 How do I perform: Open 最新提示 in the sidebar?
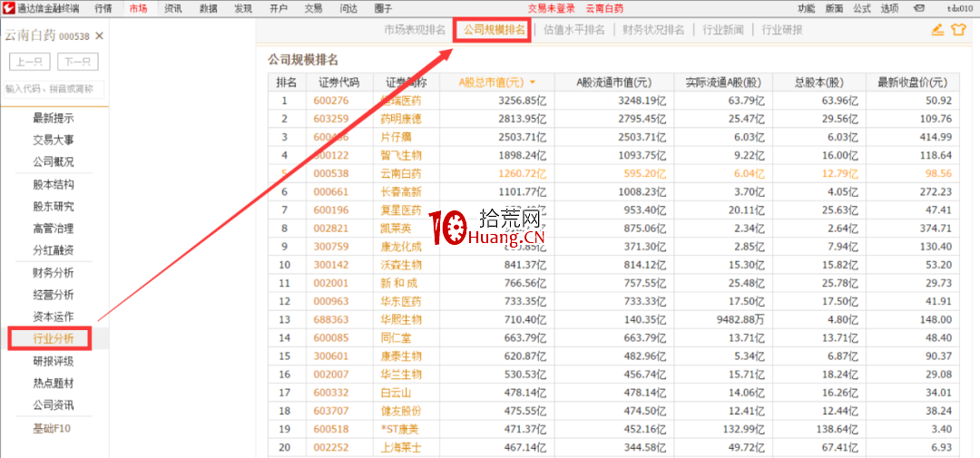54,118
